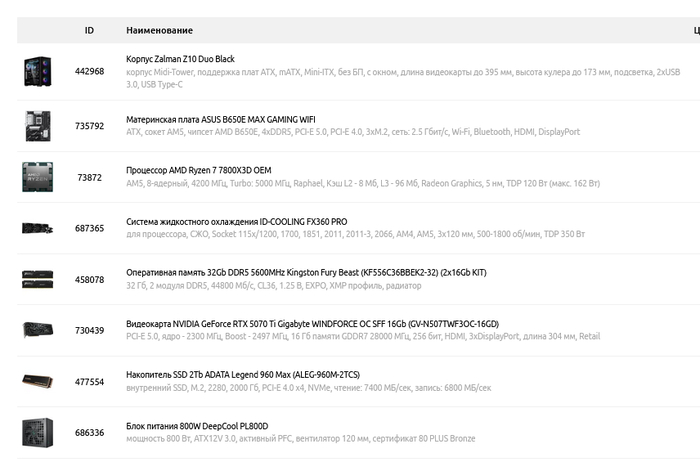Click the Gigabyte RTX 5070 Ti image

tap(38, 330)
